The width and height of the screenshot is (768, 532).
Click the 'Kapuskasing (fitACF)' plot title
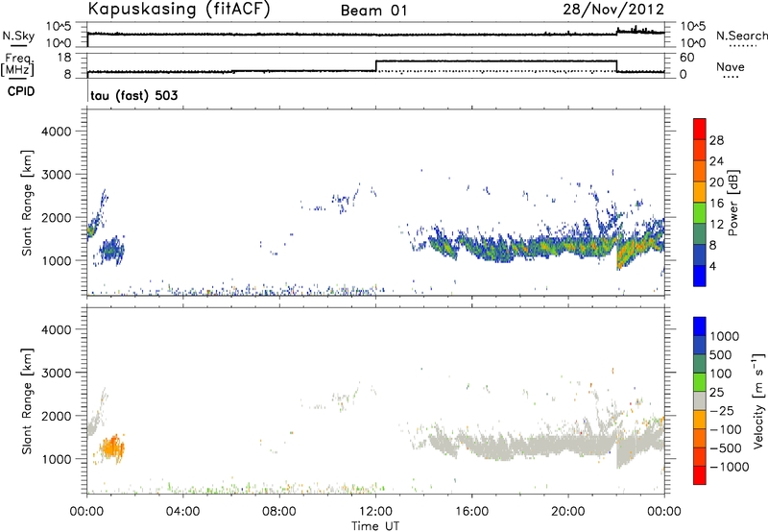(x=179, y=10)
